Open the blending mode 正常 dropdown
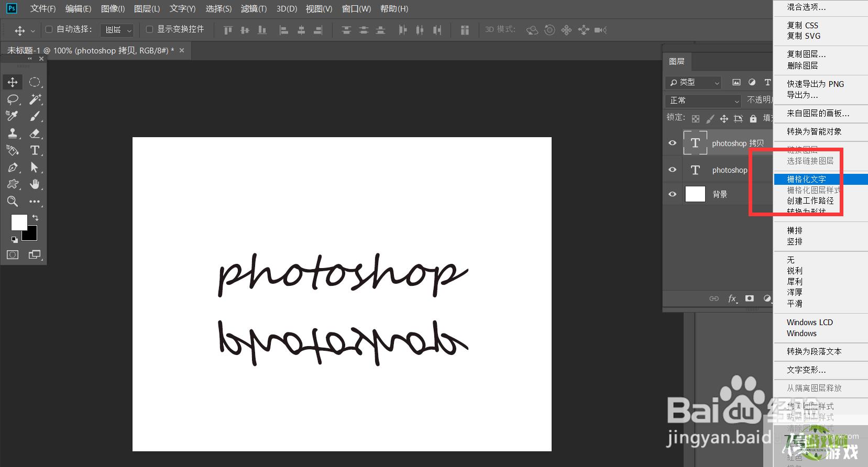The image size is (868, 467). pyautogui.click(x=704, y=100)
